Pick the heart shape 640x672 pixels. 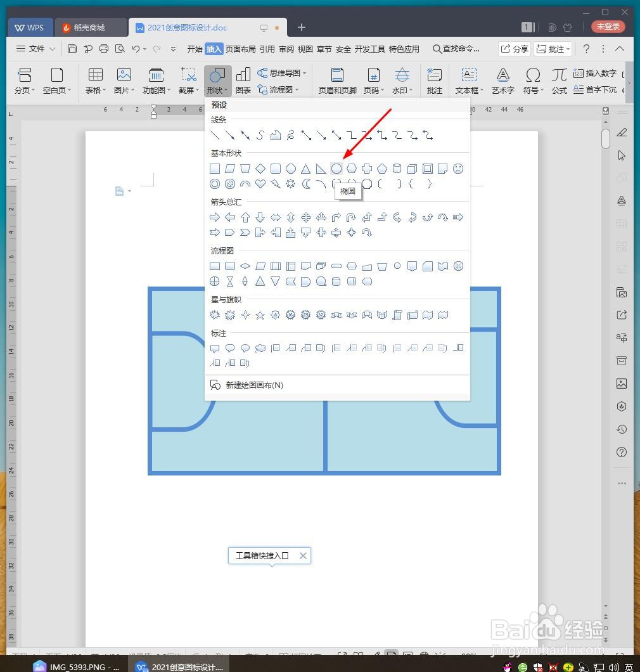click(x=260, y=184)
